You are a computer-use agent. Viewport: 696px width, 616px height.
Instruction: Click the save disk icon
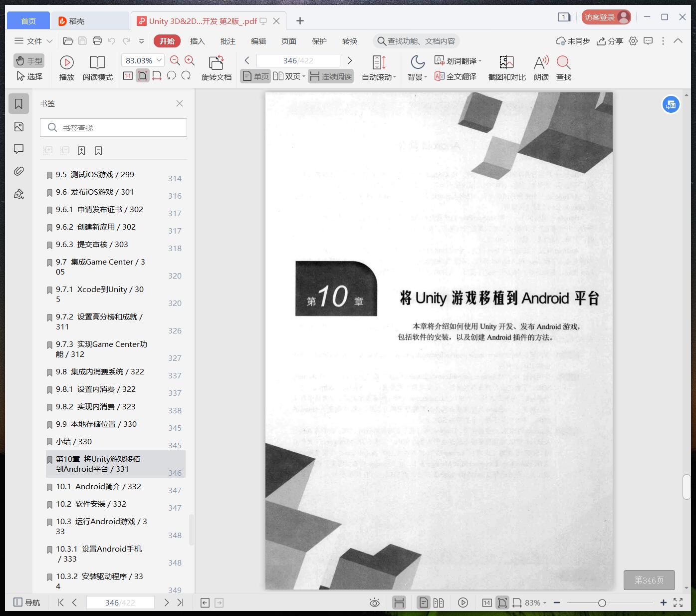(83, 41)
